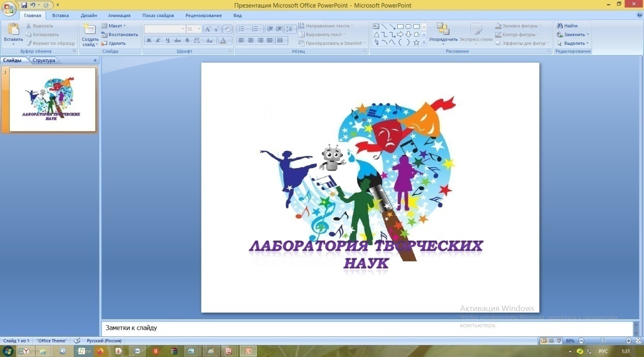Switch to slide sorter view
This screenshot has width=644, height=357.
pyautogui.click(x=551, y=341)
